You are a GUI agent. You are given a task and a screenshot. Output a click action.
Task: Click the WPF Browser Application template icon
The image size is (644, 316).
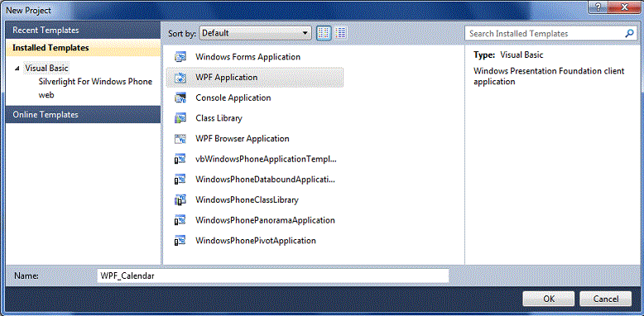pos(180,139)
